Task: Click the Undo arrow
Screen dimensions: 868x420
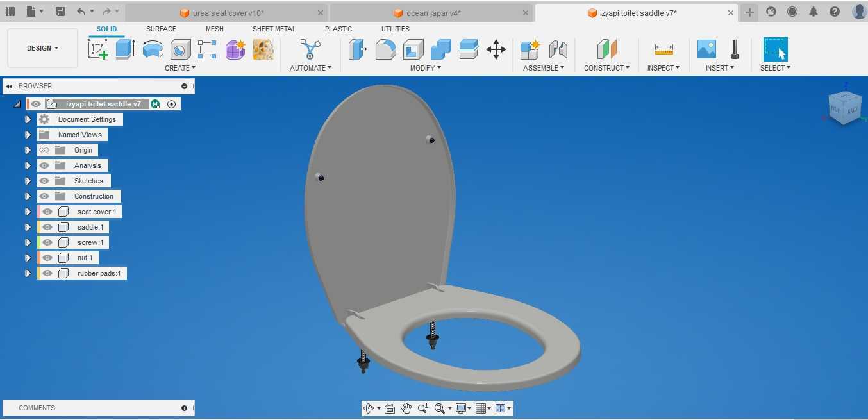Action: [81, 12]
